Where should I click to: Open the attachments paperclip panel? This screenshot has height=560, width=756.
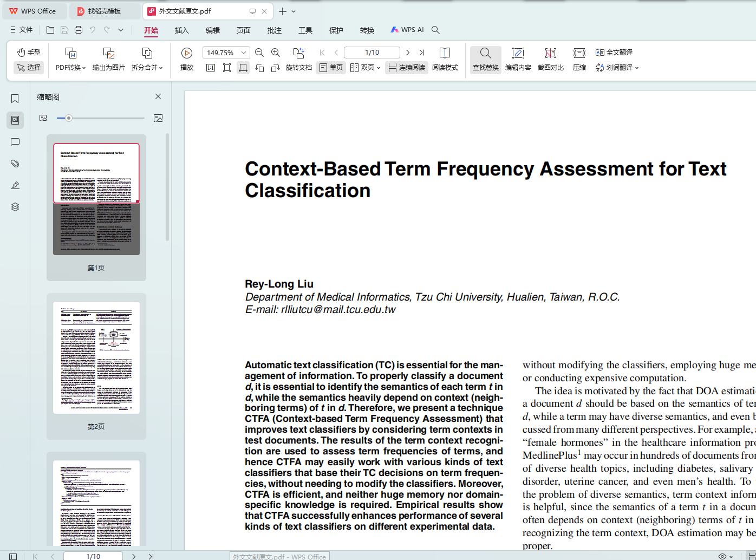point(15,164)
